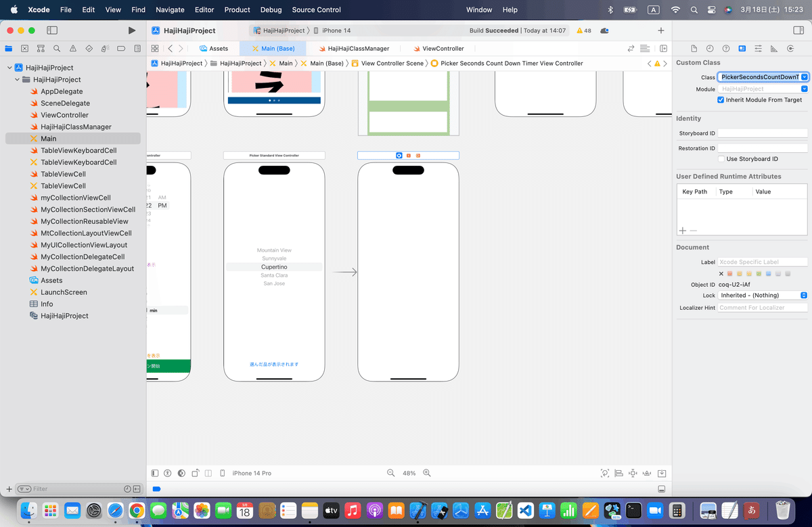Toggle the debug area at bottom right
The width and height of the screenshot is (812, 527).
662,488
